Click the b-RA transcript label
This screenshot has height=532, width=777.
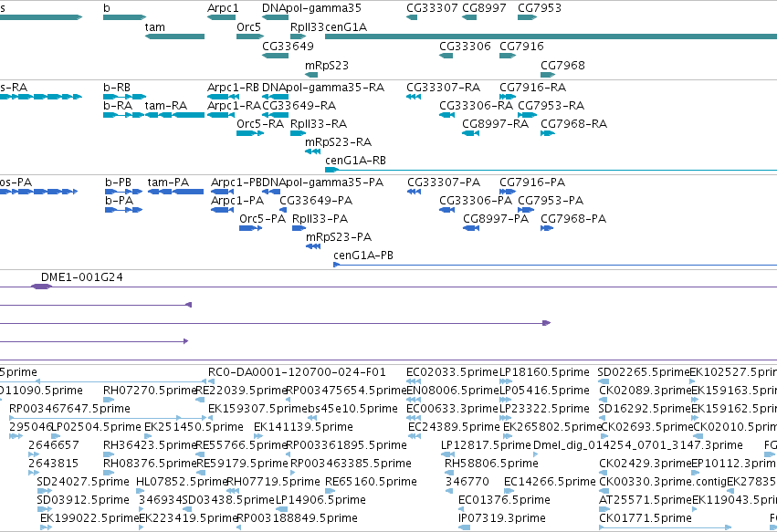pyautogui.click(x=118, y=106)
